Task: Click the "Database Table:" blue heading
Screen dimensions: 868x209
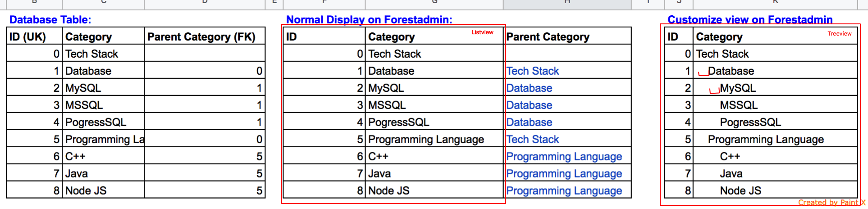Action: [x=50, y=20]
